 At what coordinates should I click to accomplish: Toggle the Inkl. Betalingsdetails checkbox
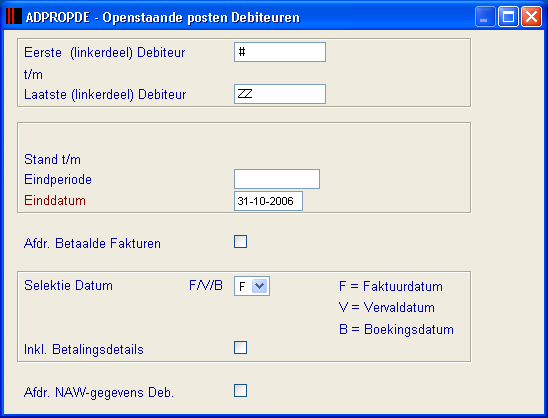[x=240, y=348]
